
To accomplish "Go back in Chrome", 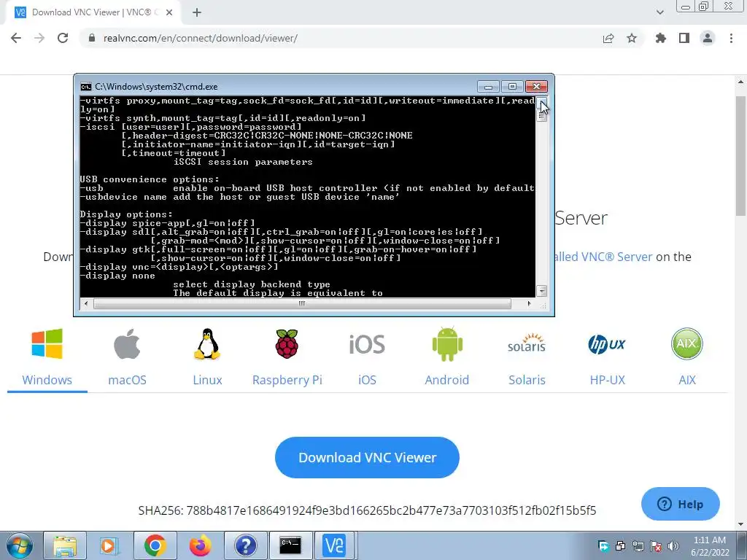I will 16,38.
